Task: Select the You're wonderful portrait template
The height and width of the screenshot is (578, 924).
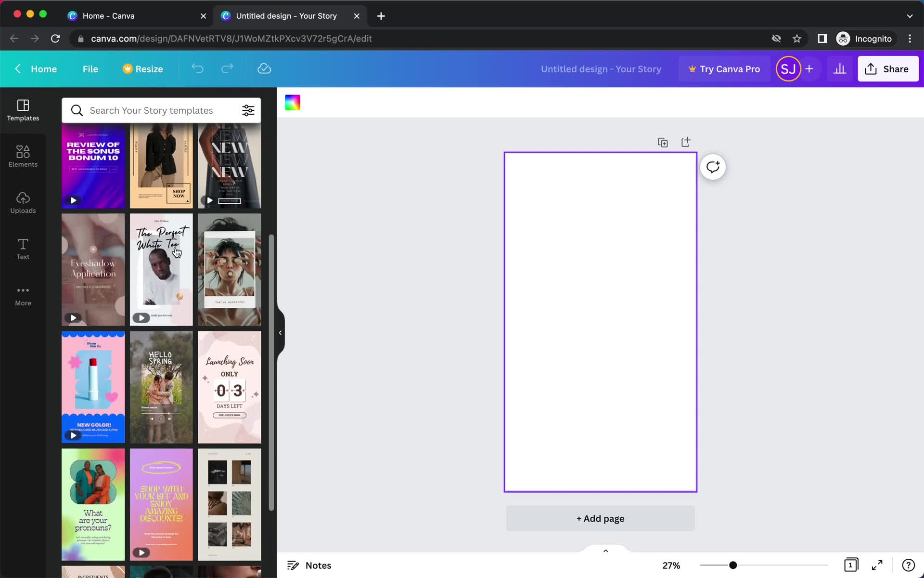Action: (x=229, y=270)
